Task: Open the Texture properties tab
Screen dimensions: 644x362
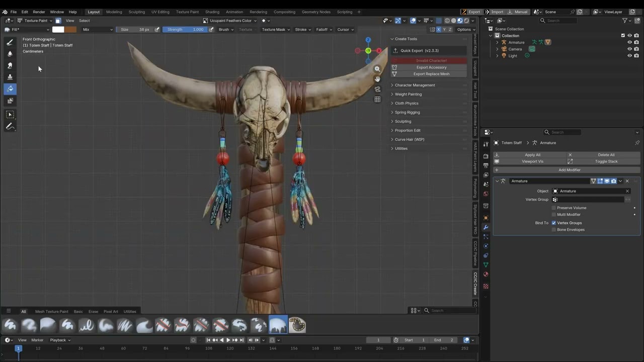Action: click(486, 286)
